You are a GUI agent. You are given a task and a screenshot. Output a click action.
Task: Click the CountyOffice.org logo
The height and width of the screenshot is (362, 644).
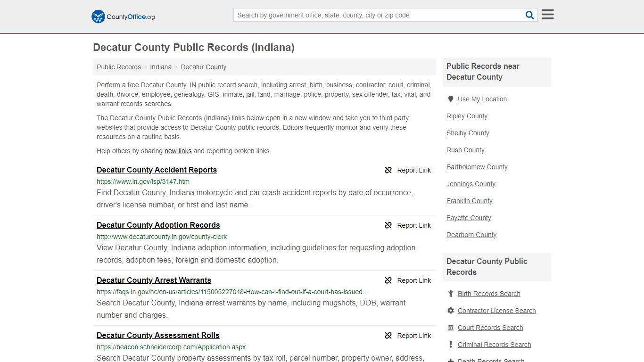click(123, 16)
